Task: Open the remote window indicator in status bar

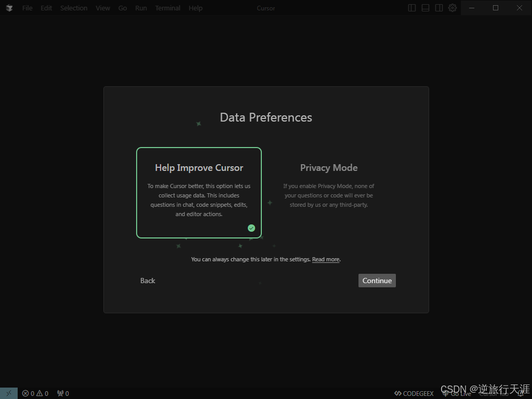Action: (9, 393)
